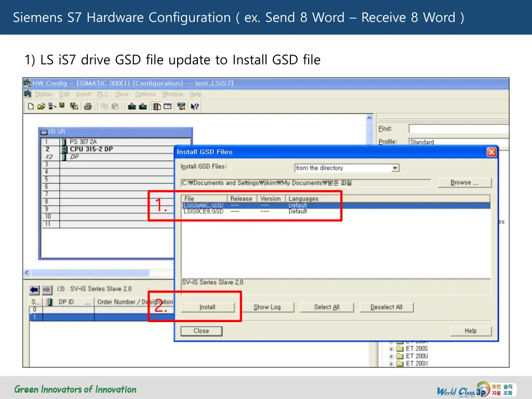Image resolution: width=532 pixels, height=399 pixels.
Task: Click the Save floppy disk toolbar icon
Action: point(62,106)
